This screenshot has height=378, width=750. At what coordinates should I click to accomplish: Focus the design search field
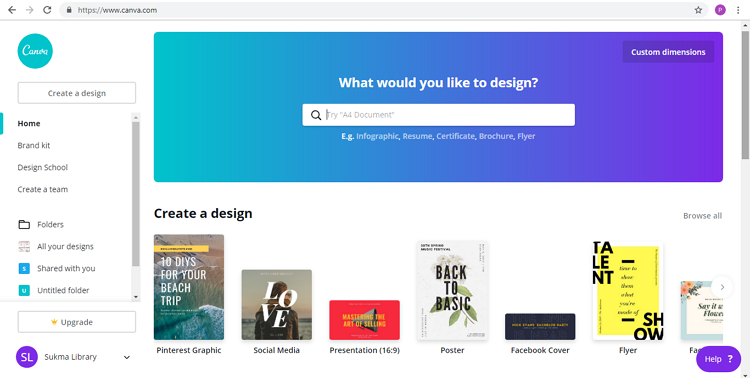[439, 115]
